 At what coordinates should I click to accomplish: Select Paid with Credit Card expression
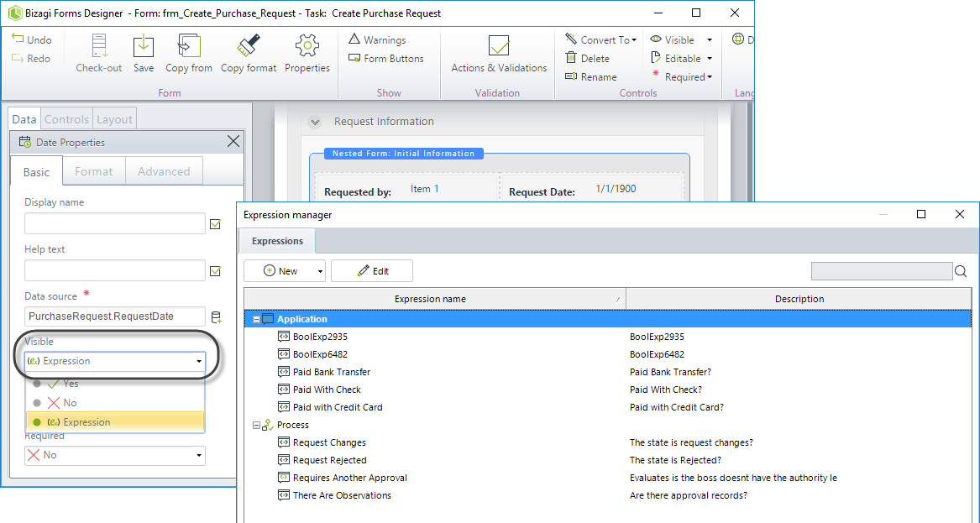(x=338, y=407)
